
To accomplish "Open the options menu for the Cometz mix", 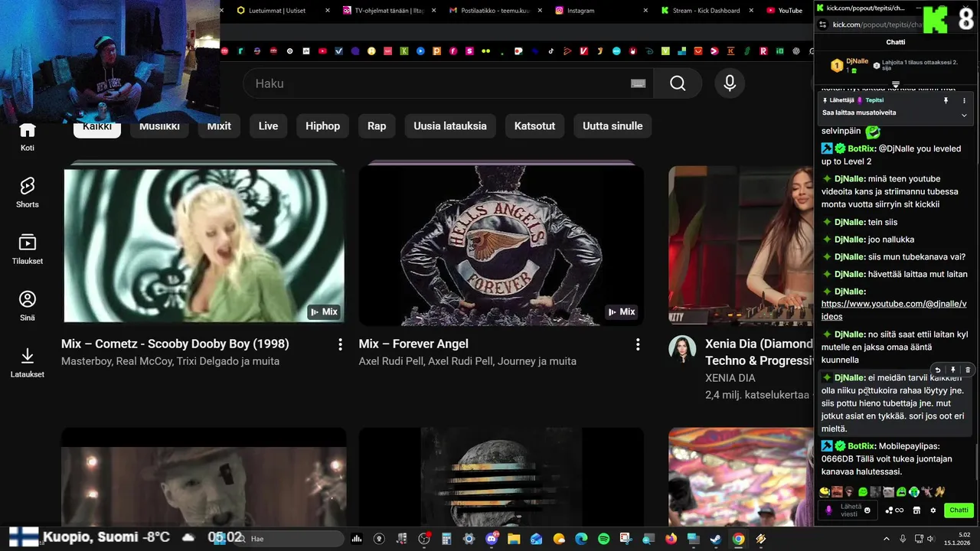I will pos(340,345).
